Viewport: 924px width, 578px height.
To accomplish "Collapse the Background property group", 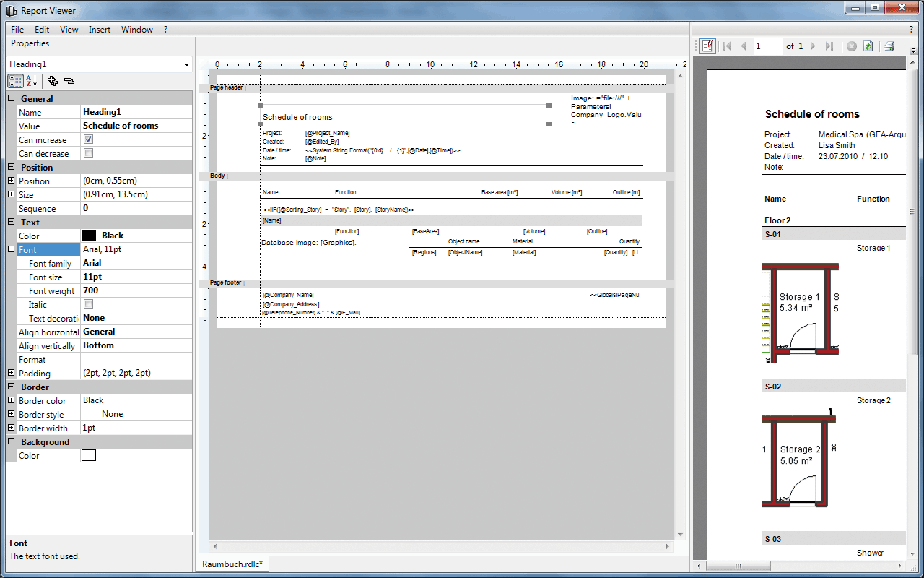I will (x=12, y=441).
